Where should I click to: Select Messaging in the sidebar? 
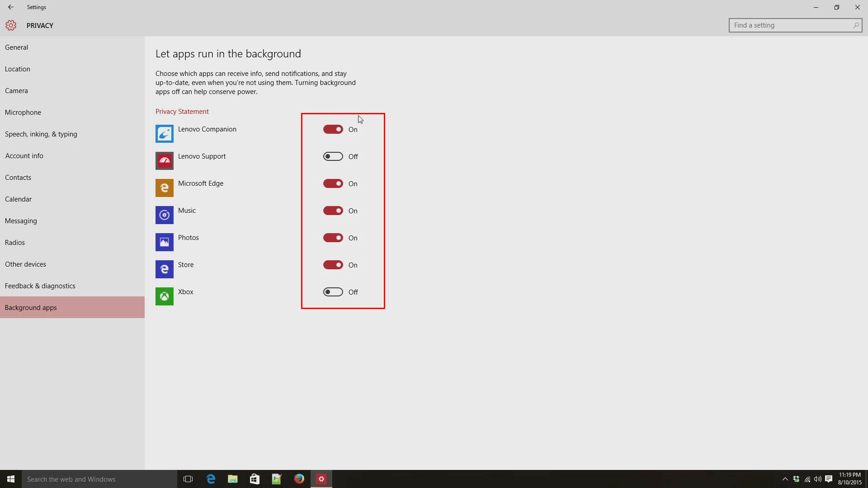coord(72,221)
